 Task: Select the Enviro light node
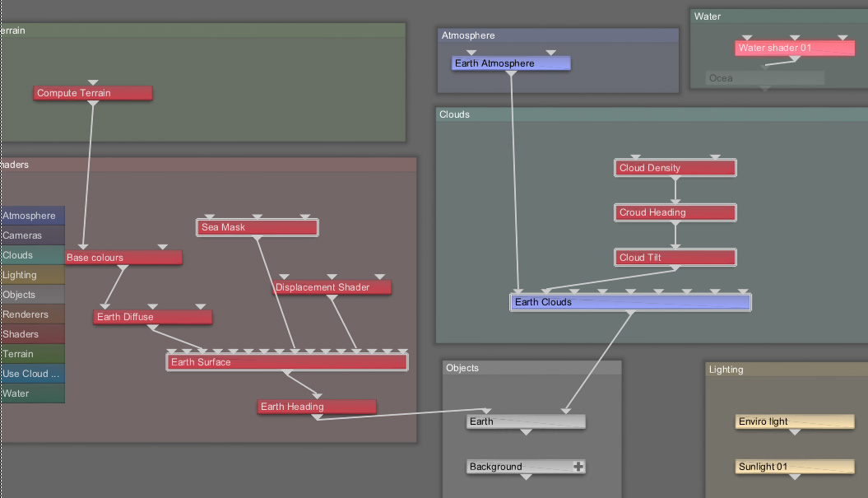[794, 421]
